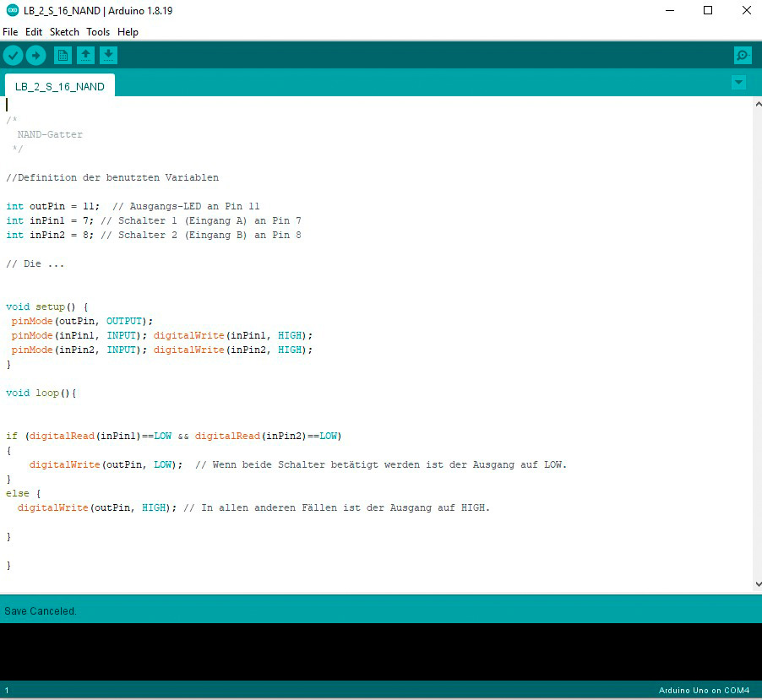The width and height of the screenshot is (762, 700).
Task: Select the LB_2_S_16_NAND tab
Action: click(60, 86)
